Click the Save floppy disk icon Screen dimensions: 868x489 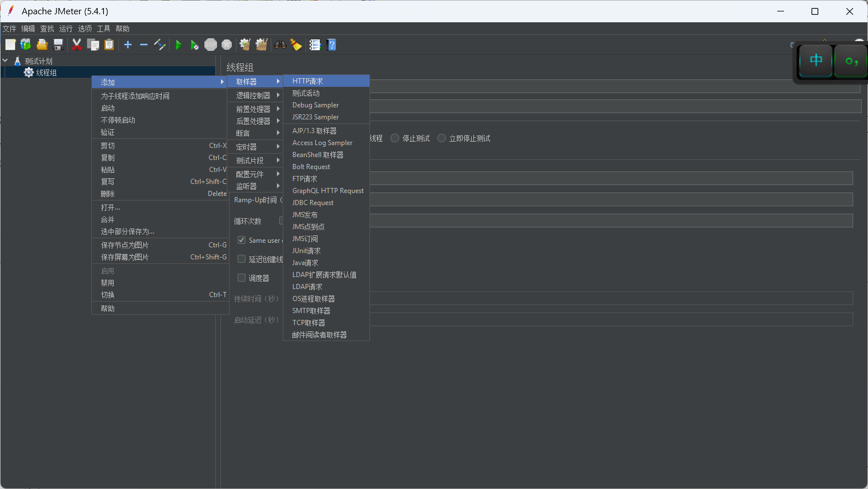(58, 45)
